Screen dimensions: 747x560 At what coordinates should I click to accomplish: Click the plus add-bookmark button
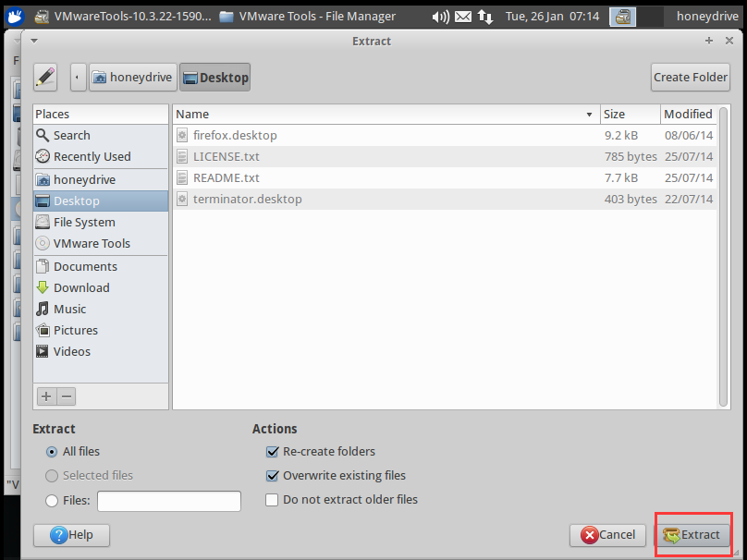[x=46, y=396]
